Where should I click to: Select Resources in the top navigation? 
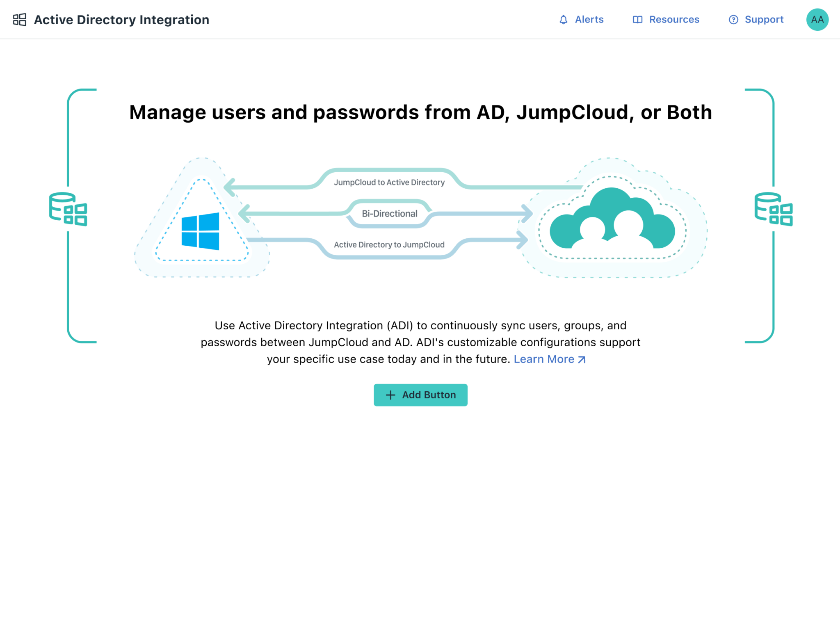pos(674,19)
